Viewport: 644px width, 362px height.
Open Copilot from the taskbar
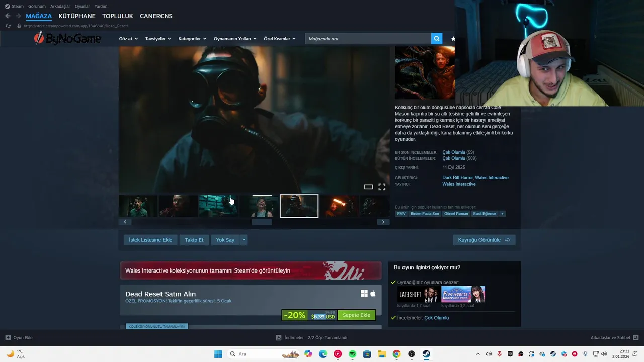308,354
